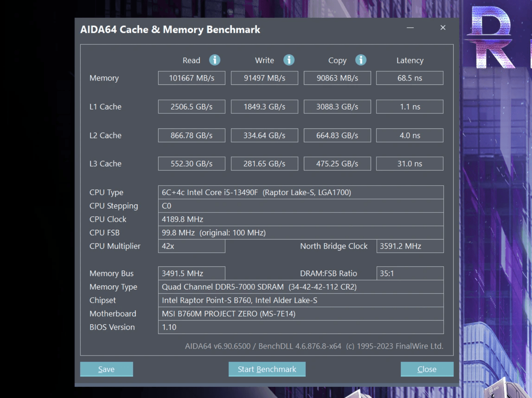Image resolution: width=532 pixels, height=398 pixels.
Task: Click the Save button
Action: 107,369
